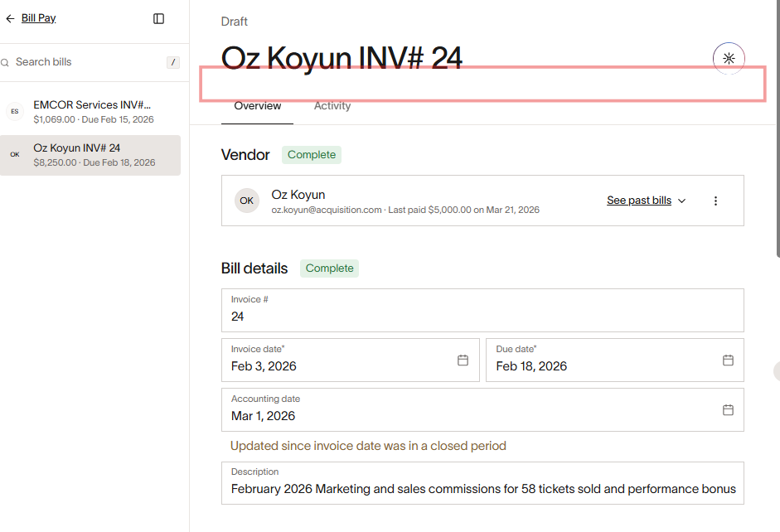Collapse the sidebar panel icon
Screen dimensions: 780x532
[x=159, y=18]
